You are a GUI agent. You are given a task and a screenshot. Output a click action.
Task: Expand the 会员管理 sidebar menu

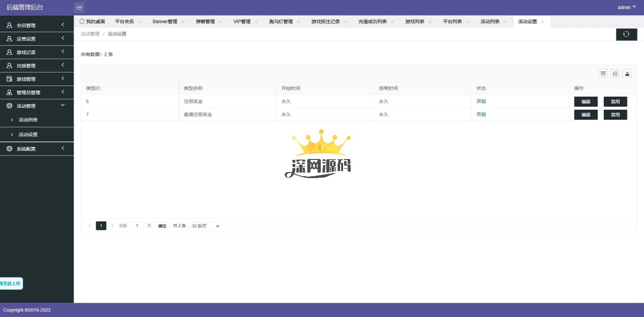click(37, 25)
